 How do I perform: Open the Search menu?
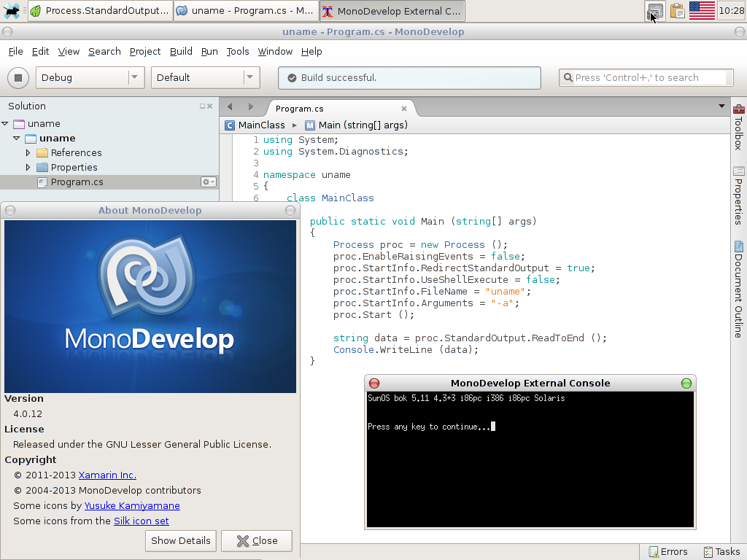[x=104, y=52]
